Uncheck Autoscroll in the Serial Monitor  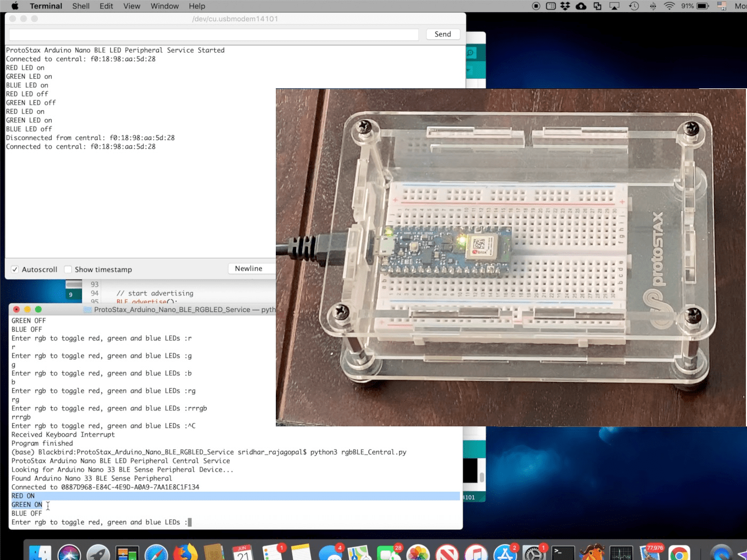[x=15, y=269]
